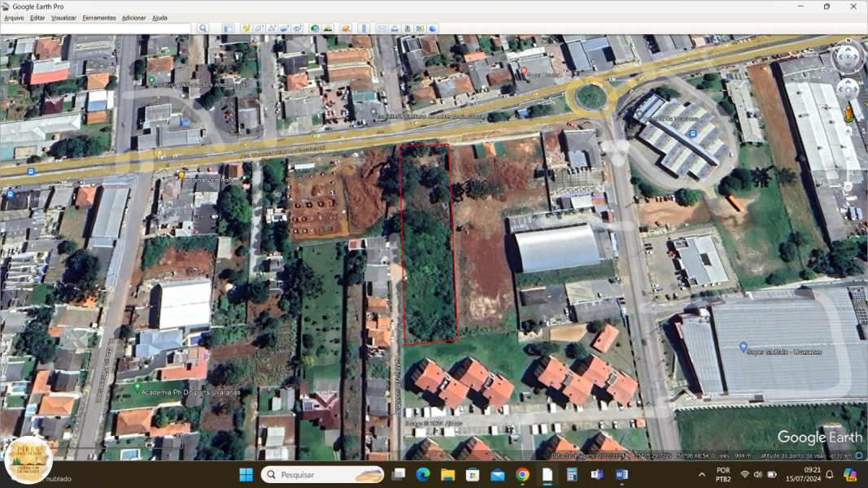This screenshot has height=488, width=868.
Task: Expand the Adicionar menu
Action: click(133, 17)
